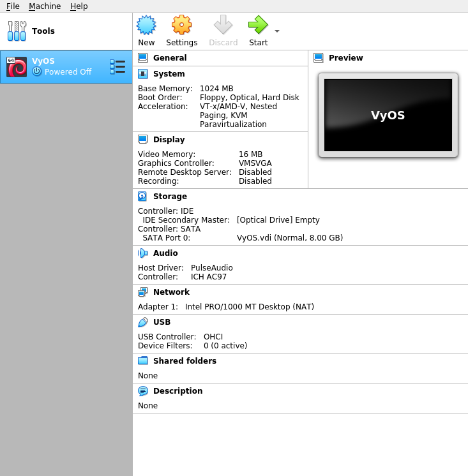
Task: Click the VyOS.vdi disk entry
Action: click(290, 238)
